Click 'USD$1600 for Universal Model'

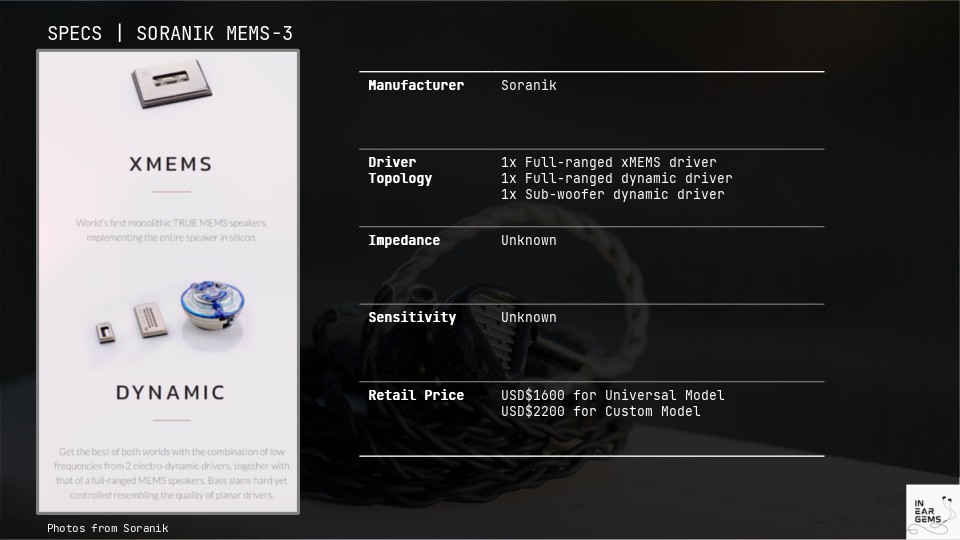(x=612, y=395)
